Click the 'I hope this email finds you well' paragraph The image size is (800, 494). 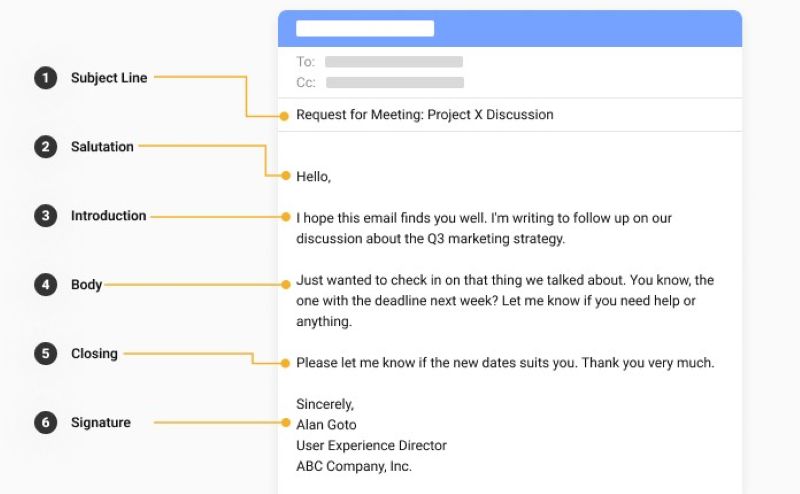pos(505,228)
